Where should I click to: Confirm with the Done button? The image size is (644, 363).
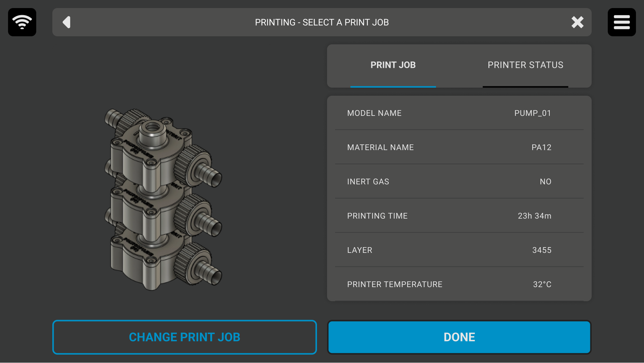(459, 337)
